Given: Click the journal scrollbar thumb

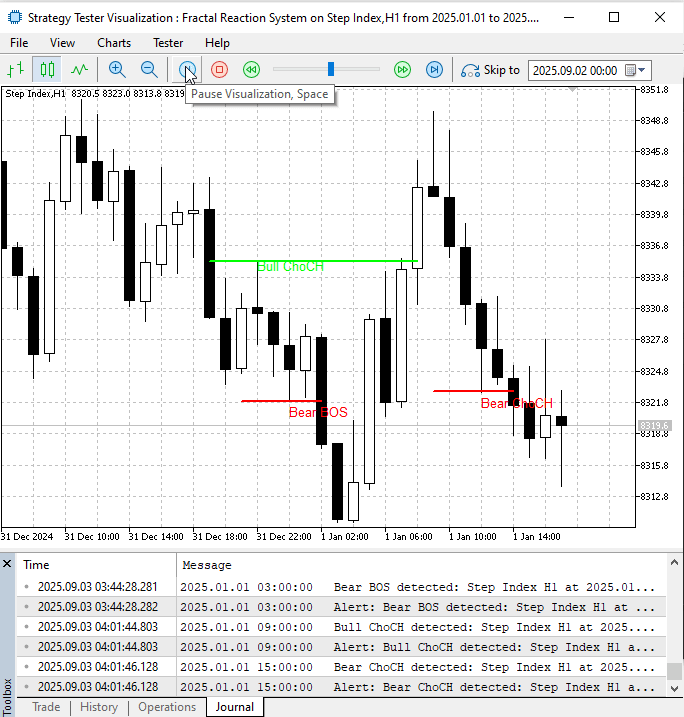Looking at the screenshot, I should (674, 672).
